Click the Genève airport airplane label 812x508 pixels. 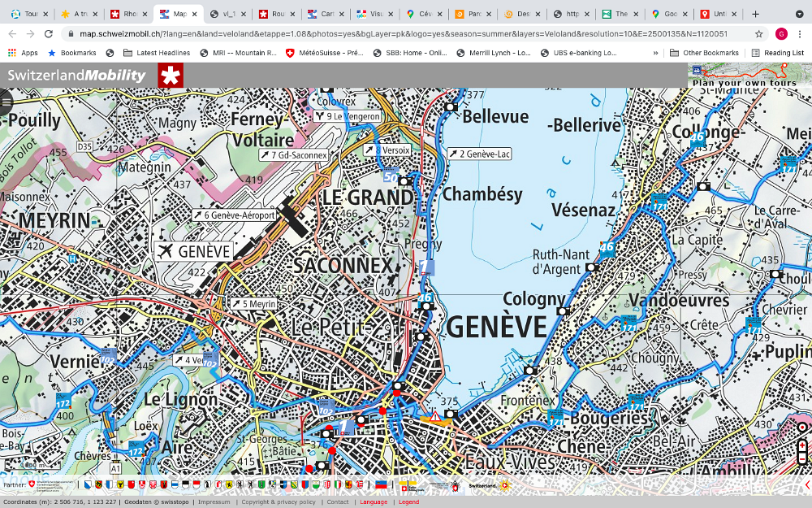tap(194, 251)
